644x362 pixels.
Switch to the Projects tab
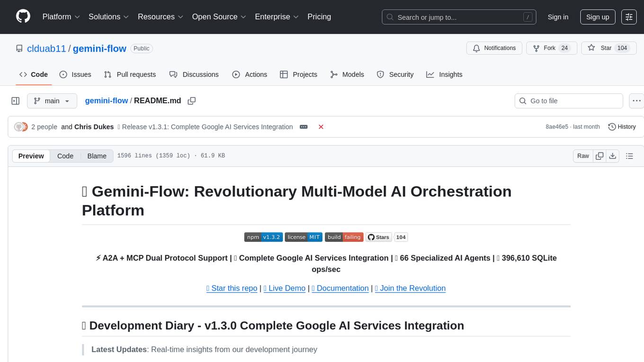pos(298,74)
